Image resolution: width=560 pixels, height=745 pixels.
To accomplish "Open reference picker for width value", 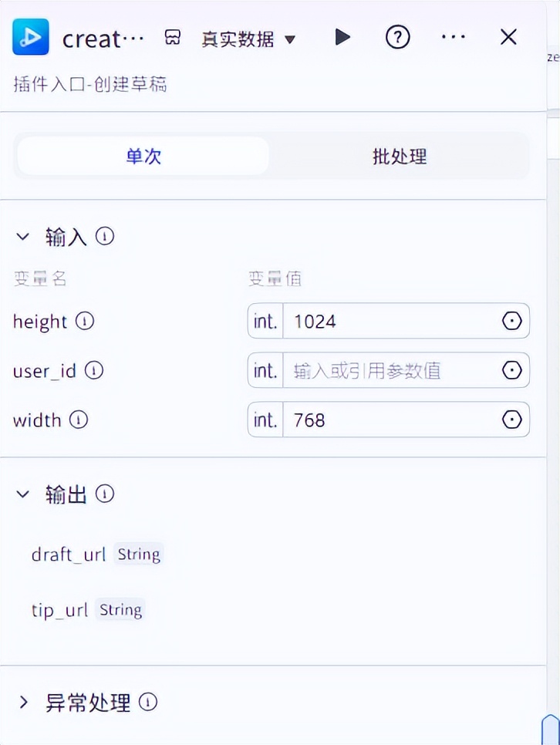I will click(x=511, y=420).
